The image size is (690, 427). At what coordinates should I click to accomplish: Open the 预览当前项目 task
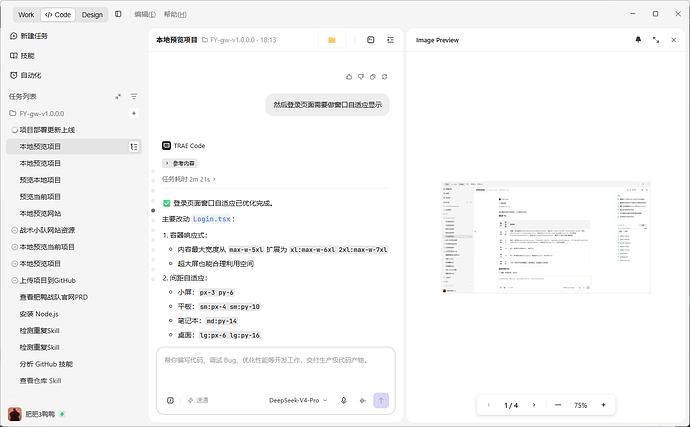[x=40, y=197]
